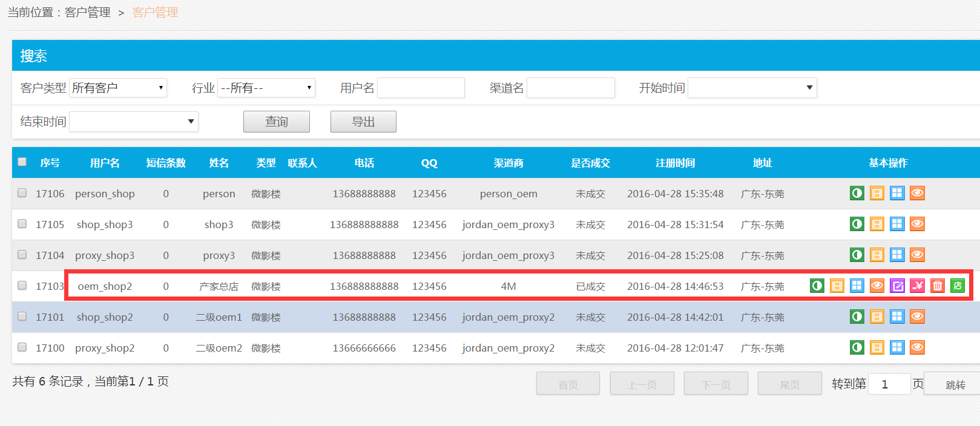Expand the 行业 dropdown
980x426 pixels.
(266, 88)
